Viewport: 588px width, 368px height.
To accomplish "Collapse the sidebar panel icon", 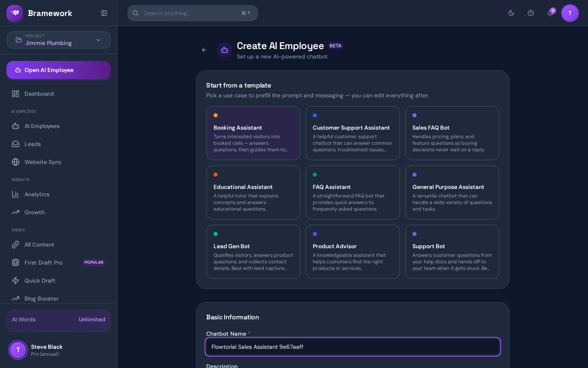I will tap(104, 13).
